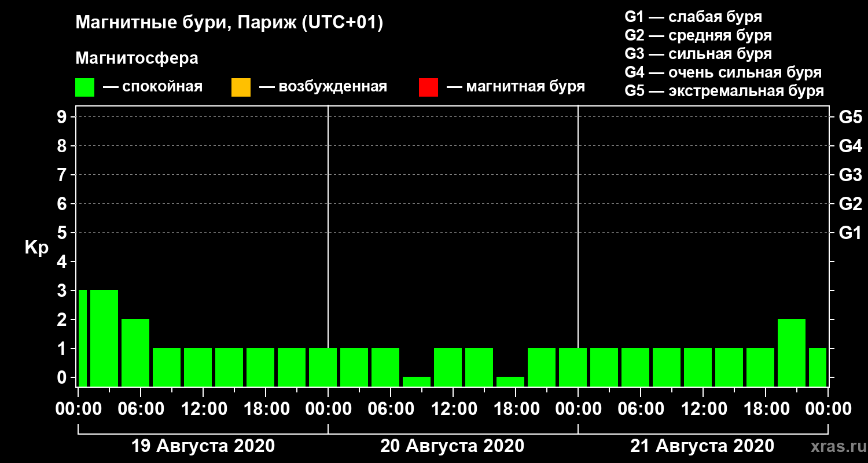Click the '0' tick on the Kp axis
Viewport: 868px width, 463px height.
[62, 377]
